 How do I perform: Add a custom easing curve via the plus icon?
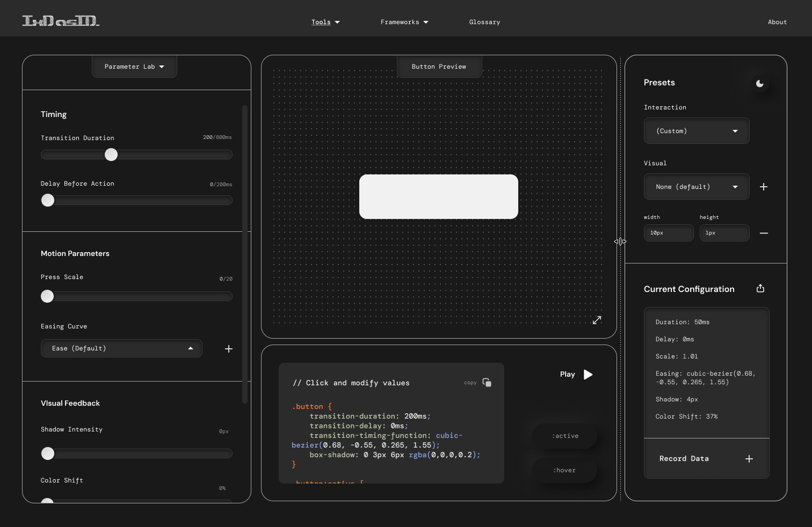(228, 348)
